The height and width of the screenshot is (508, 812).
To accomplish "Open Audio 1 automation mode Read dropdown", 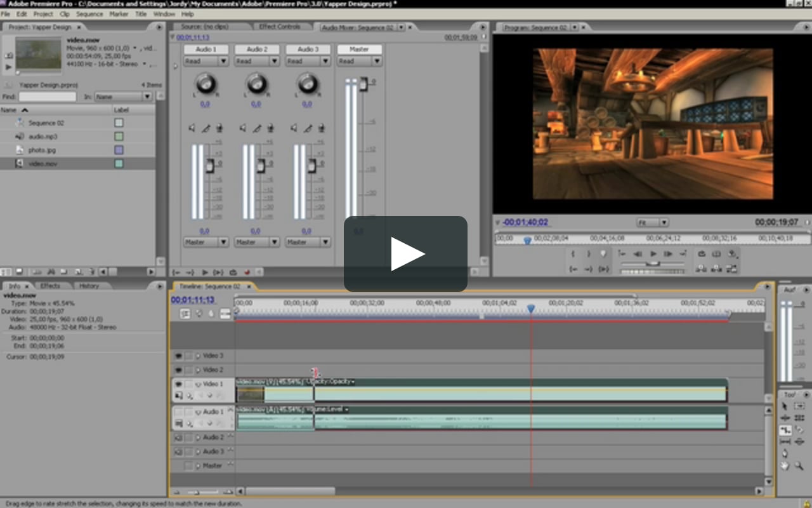I will click(x=206, y=61).
